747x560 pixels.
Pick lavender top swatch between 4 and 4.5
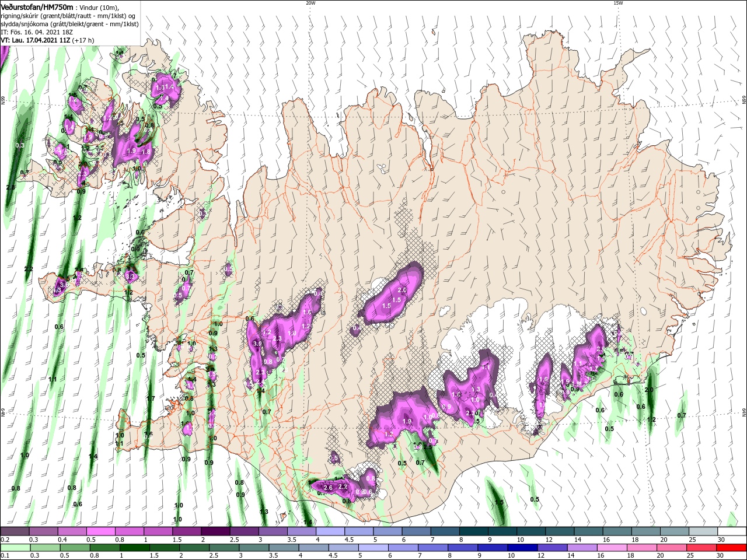[330, 531]
